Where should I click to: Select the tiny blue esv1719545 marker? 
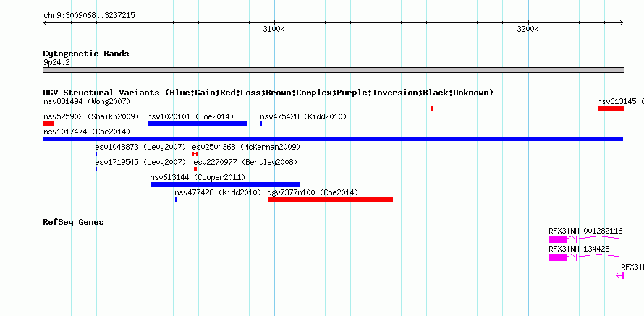pyautogui.click(x=96, y=169)
